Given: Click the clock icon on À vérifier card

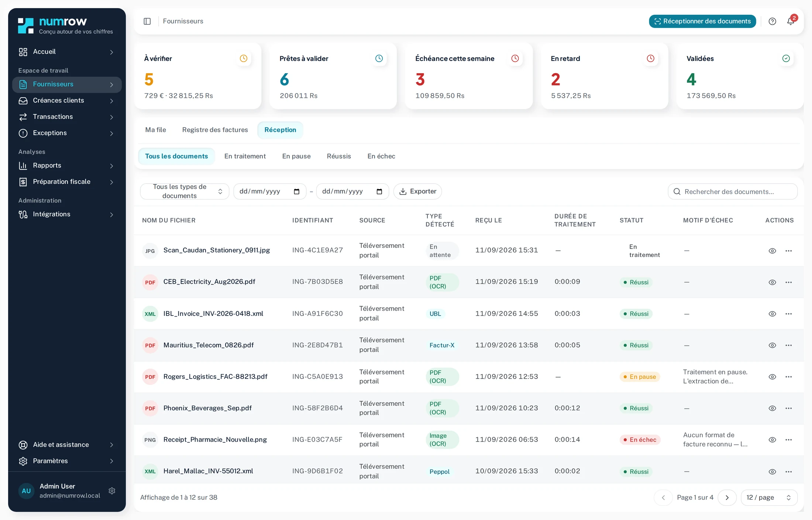Looking at the screenshot, I should point(244,58).
